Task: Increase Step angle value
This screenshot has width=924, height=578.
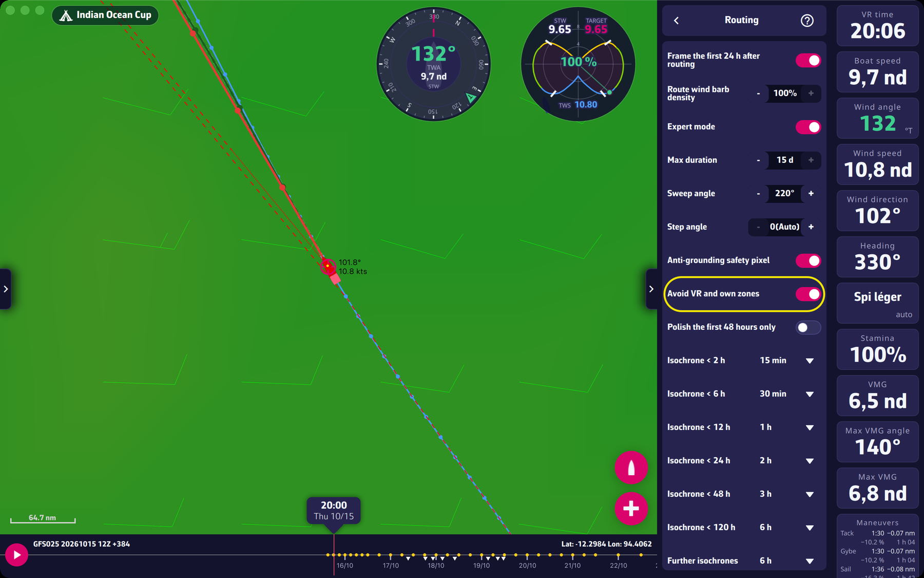Action: [x=811, y=227]
